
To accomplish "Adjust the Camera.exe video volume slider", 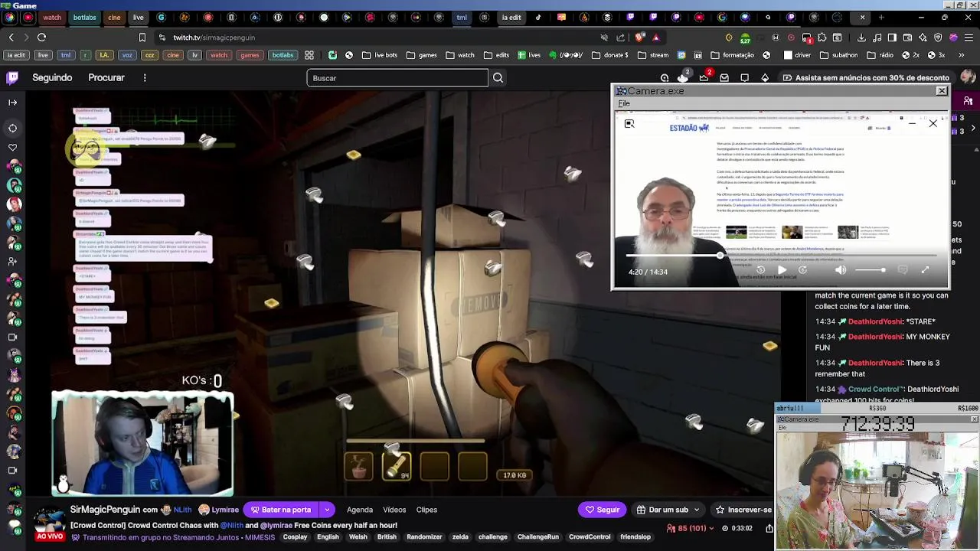I will 870,270.
